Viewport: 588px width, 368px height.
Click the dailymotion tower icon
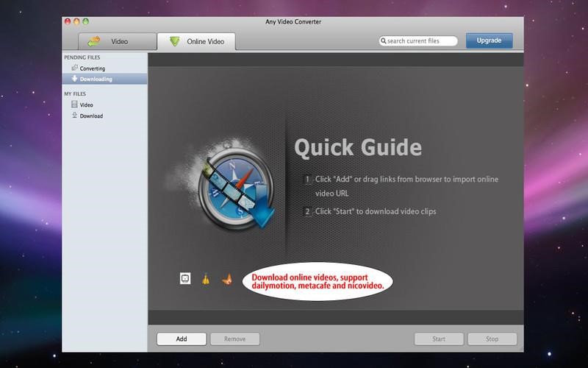(206, 279)
